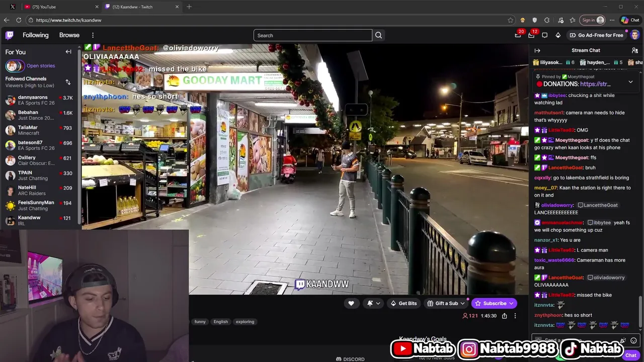Close the YouTube browser tab

coord(97,7)
